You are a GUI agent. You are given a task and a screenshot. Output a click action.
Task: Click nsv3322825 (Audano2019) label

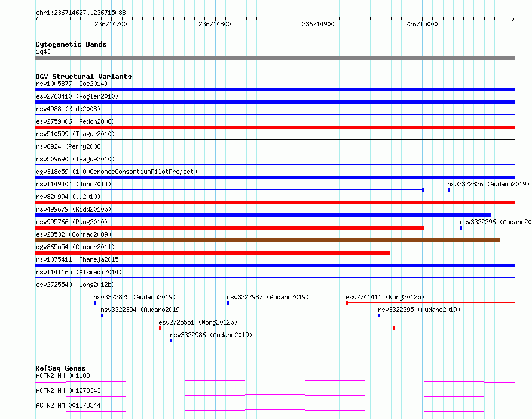coord(134,297)
